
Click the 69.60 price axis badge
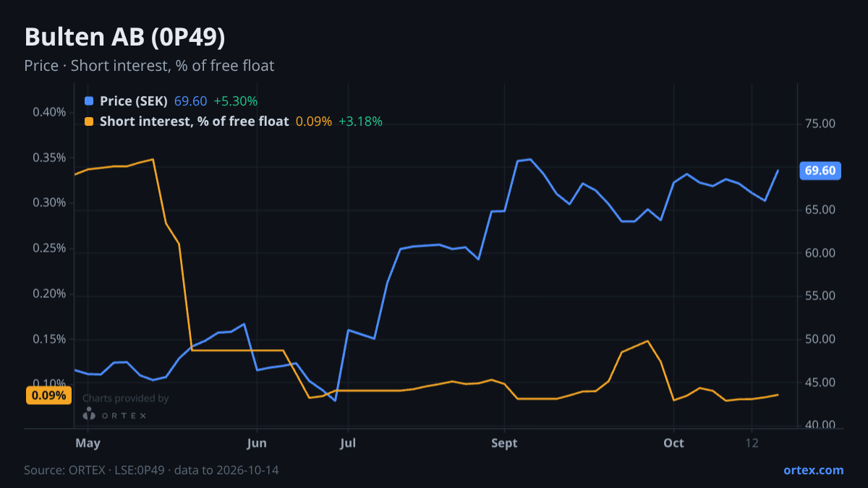(820, 171)
